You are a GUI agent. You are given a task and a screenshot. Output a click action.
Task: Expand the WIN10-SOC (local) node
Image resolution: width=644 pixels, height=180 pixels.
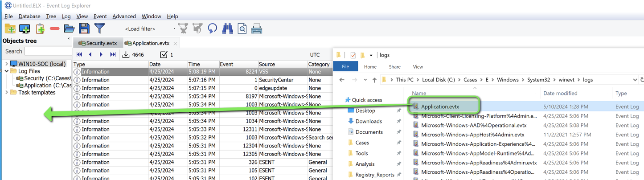6,64
